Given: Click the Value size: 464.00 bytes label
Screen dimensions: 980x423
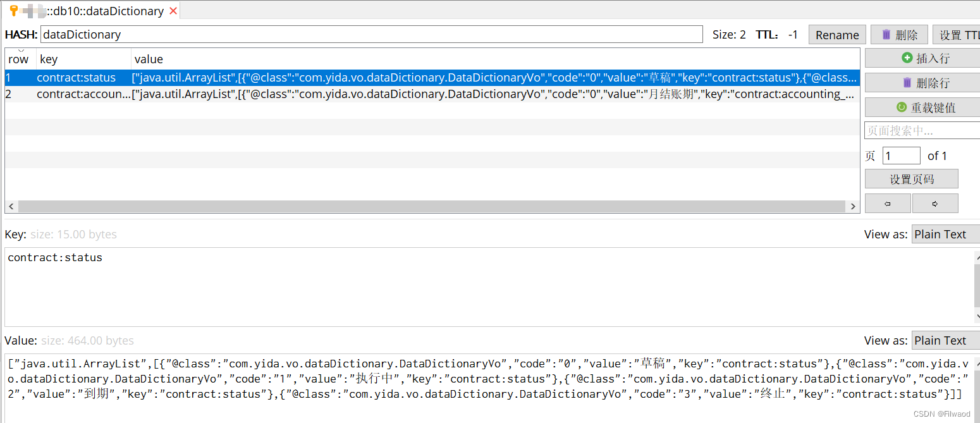Looking at the screenshot, I should coord(70,340).
